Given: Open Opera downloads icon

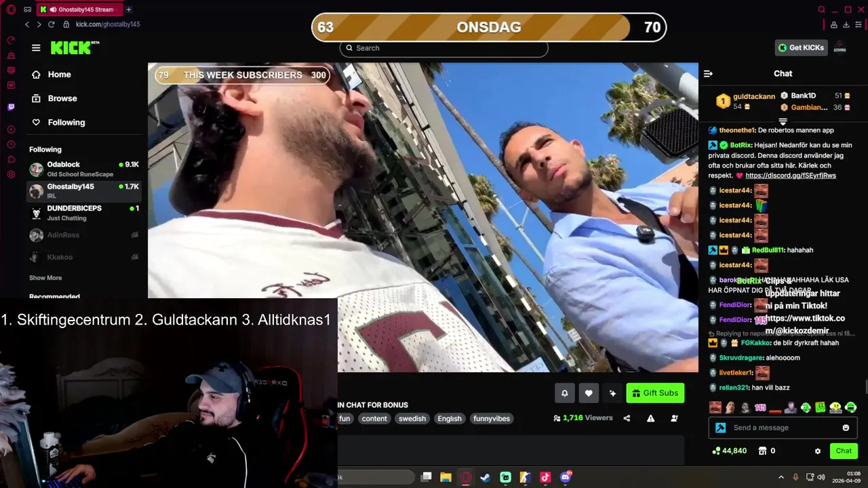Looking at the screenshot, I should click(x=846, y=24).
